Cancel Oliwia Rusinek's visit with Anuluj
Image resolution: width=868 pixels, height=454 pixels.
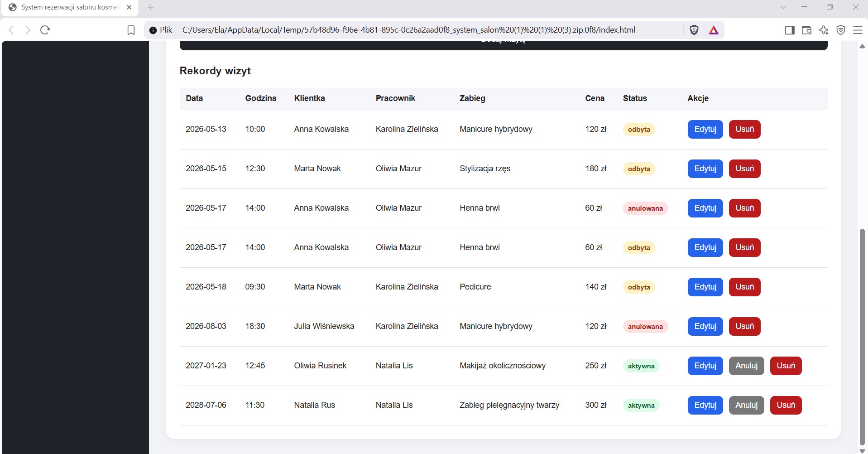[746, 366]
